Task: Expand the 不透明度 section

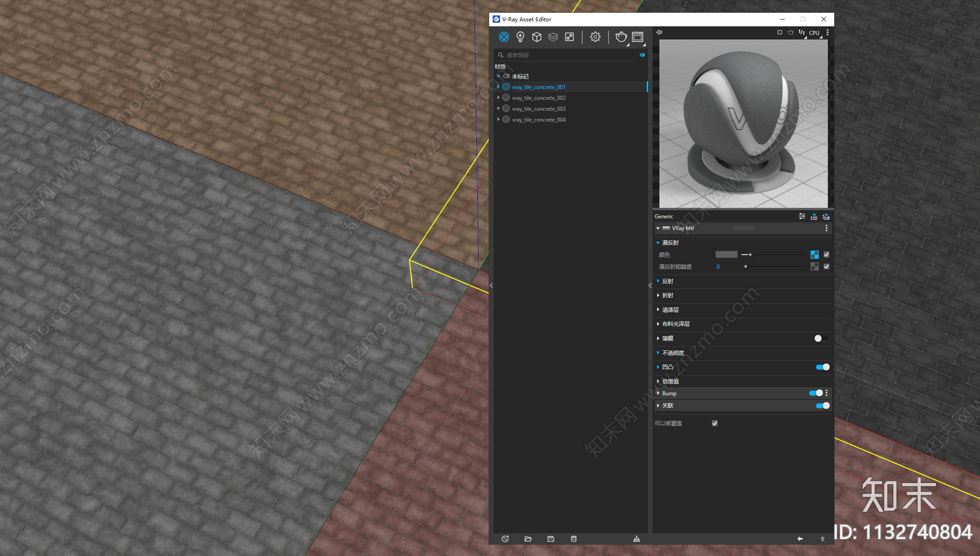Action: pos(658,353)
